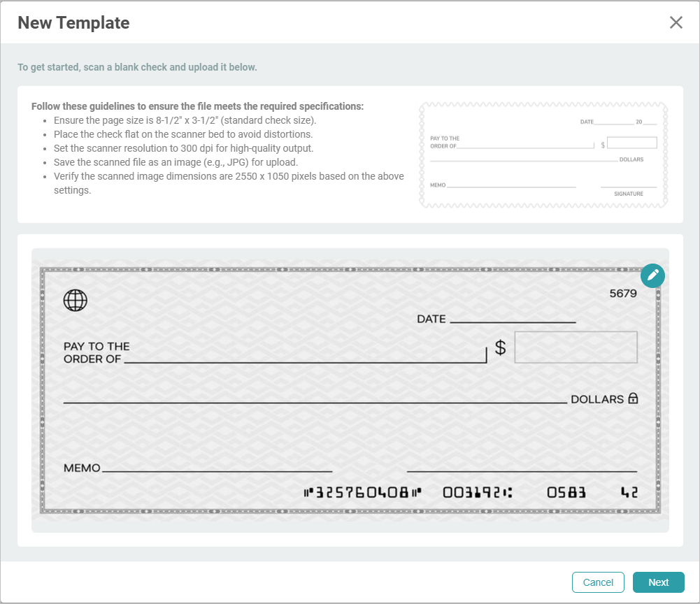Click the amount box in sample check
Screen dimensions: 700x604
(632, 143)
